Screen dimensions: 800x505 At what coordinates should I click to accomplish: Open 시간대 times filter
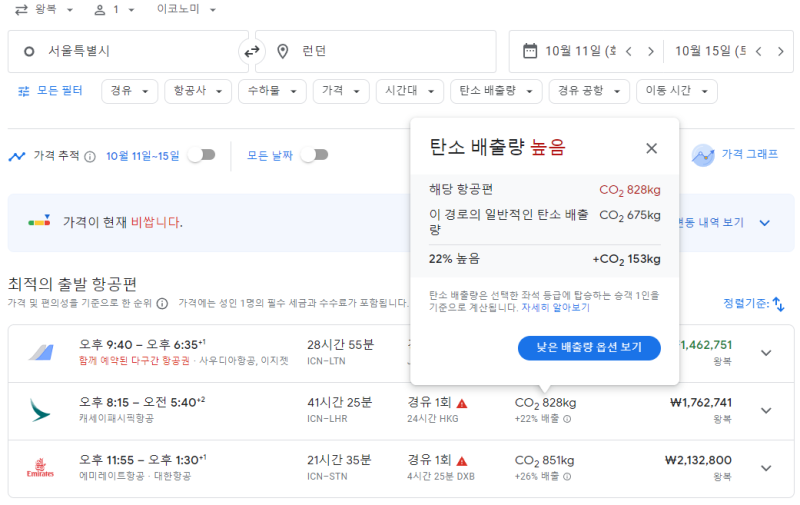pos(410,91)
